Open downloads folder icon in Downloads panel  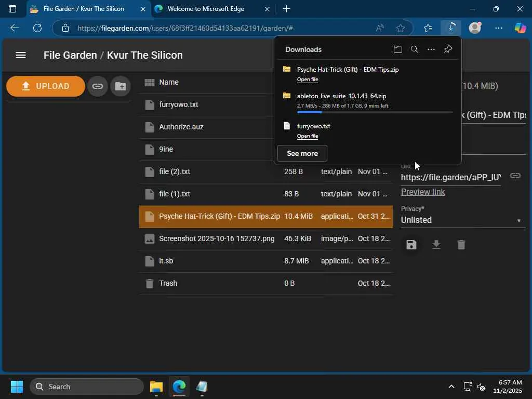click(x=397, y=49)
